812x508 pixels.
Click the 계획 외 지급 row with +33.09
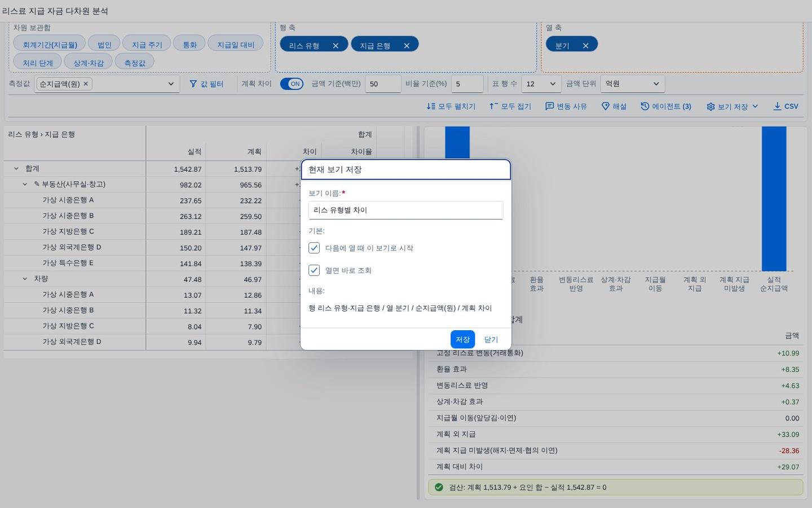click(616, 434)
